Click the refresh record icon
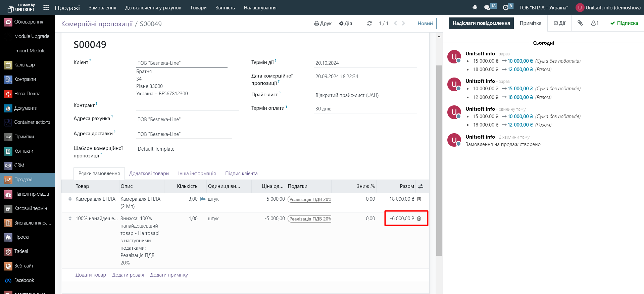Image resolution: width=644 pixels, height=294 pixels. click(x=369, y=23)
